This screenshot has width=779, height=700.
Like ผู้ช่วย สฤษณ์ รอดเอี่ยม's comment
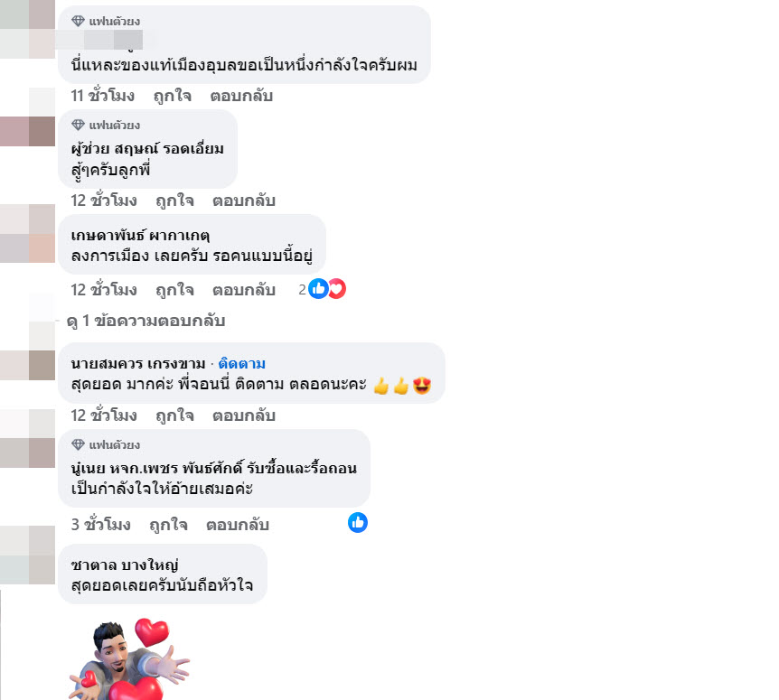[x=175, y=201]
